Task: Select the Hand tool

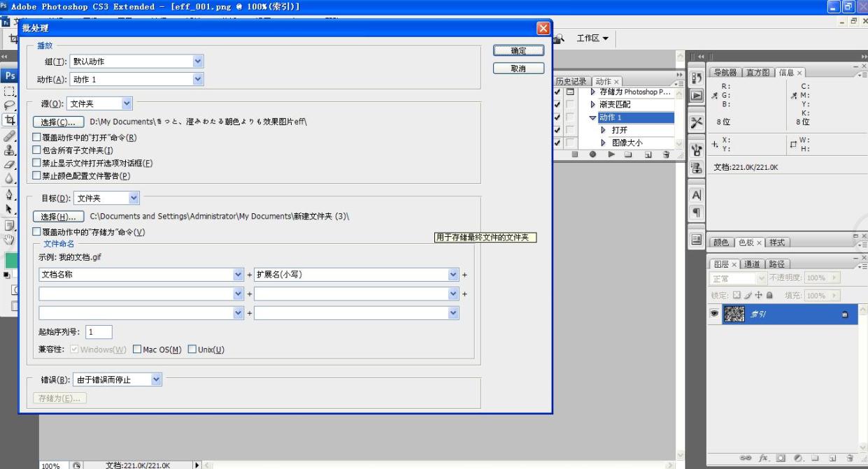Action: click(9, 238)
